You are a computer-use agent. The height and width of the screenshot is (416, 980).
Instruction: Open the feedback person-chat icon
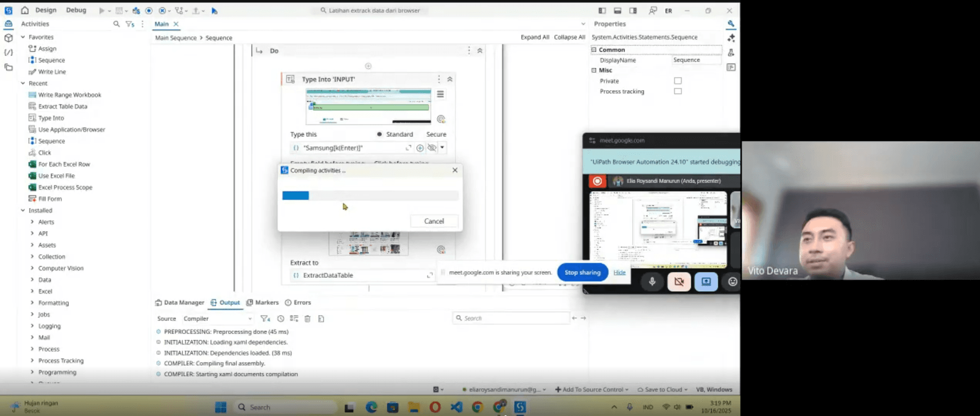652,10
